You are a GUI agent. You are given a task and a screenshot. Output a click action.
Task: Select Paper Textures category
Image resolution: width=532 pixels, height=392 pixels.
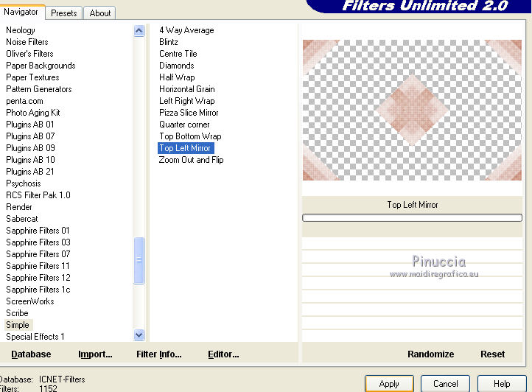pos(32,77)
